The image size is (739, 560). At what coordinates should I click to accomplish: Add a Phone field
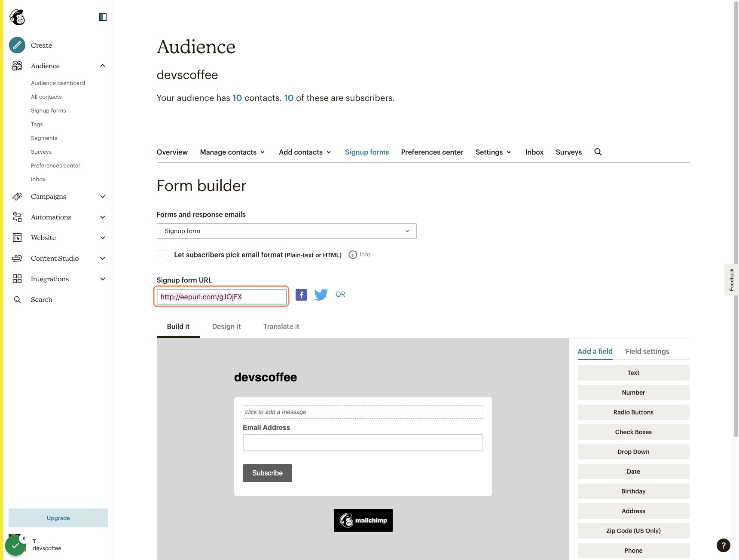pos(633,551)
